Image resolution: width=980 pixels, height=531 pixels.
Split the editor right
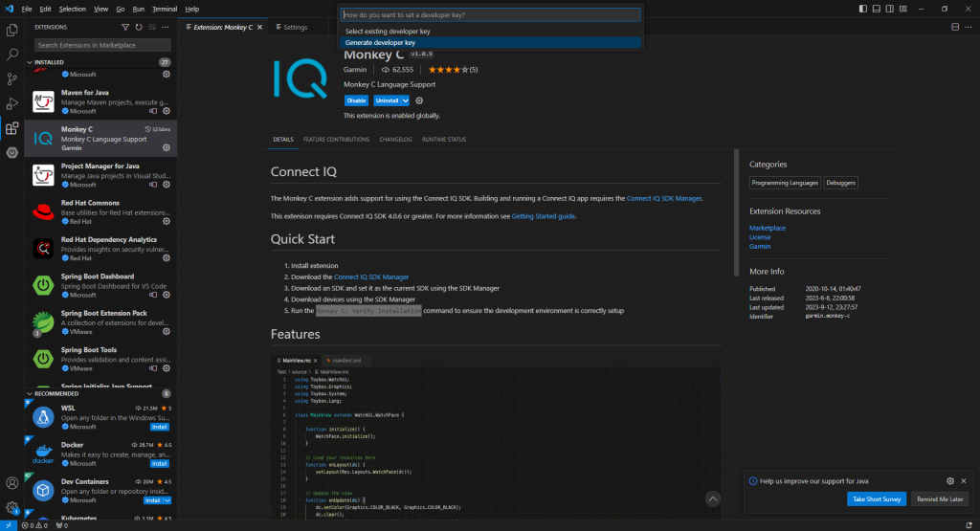[955, 28]
